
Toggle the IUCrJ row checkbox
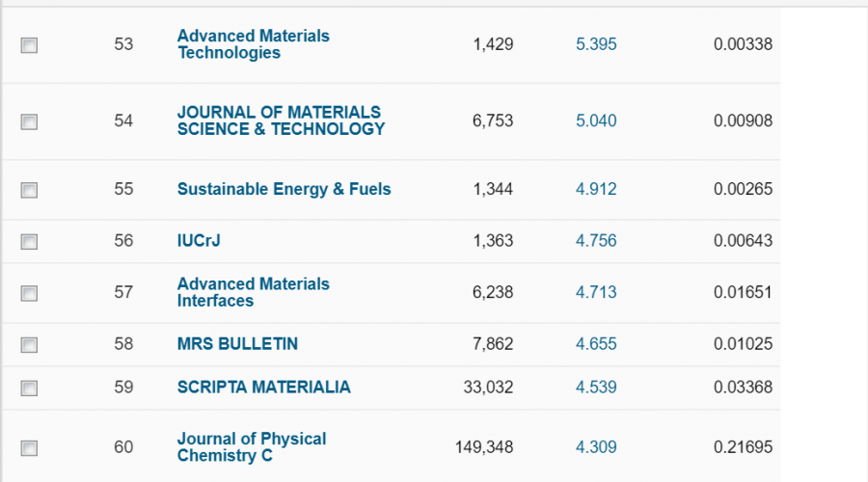tap(30, 241)
